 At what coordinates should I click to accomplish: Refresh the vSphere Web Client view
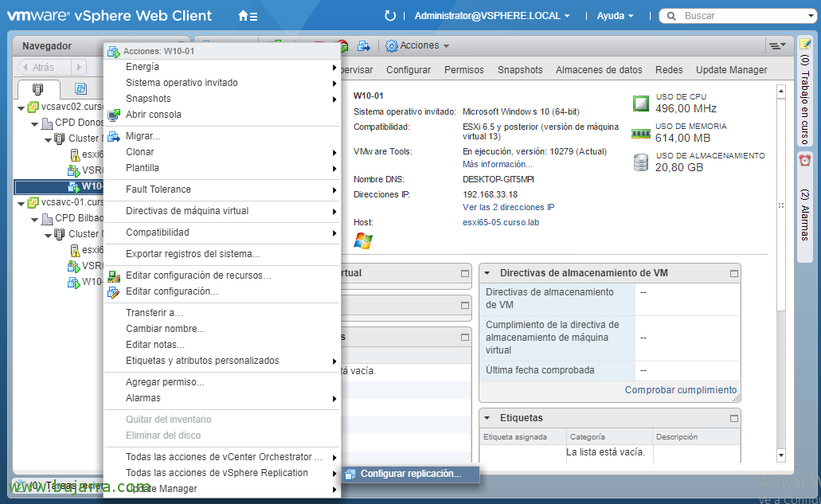(390, 16)
